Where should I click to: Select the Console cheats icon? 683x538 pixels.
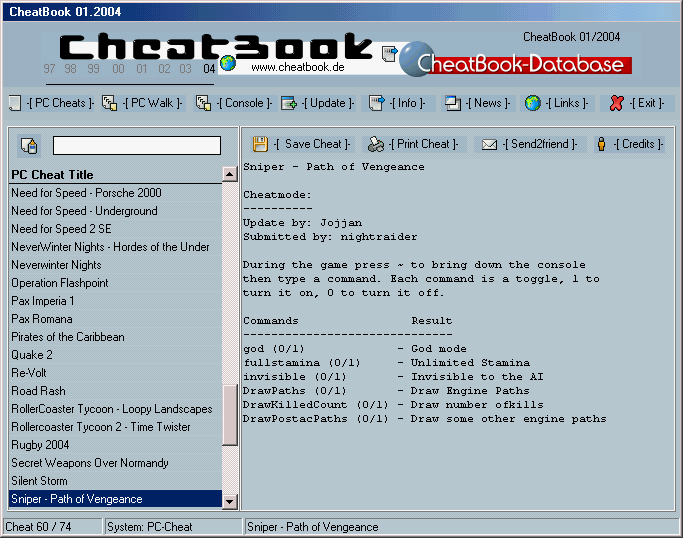pos(203,103)
